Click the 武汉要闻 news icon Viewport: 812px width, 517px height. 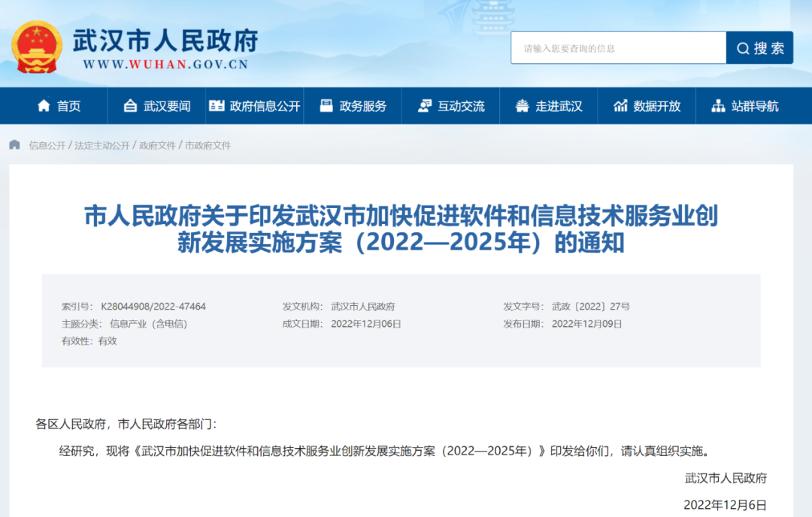tap(130, 106)
